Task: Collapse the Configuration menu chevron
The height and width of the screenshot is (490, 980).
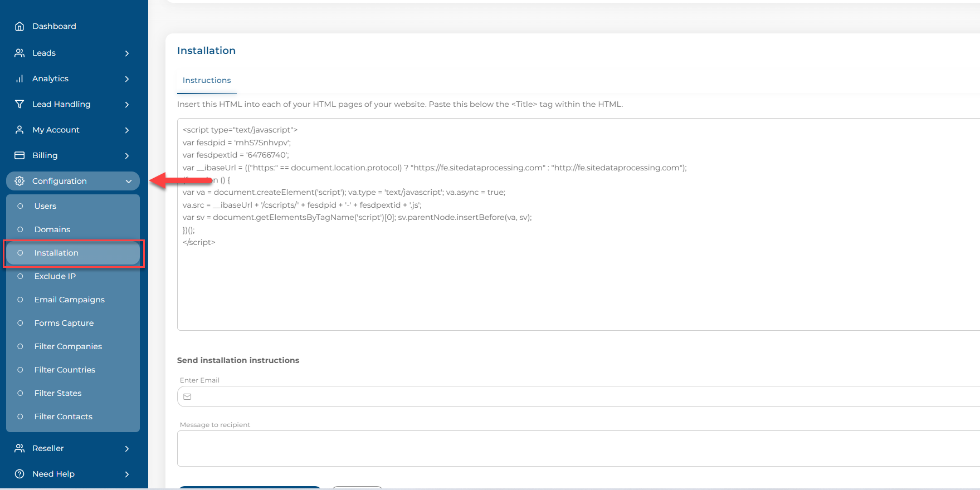Action: coord(129,182)
